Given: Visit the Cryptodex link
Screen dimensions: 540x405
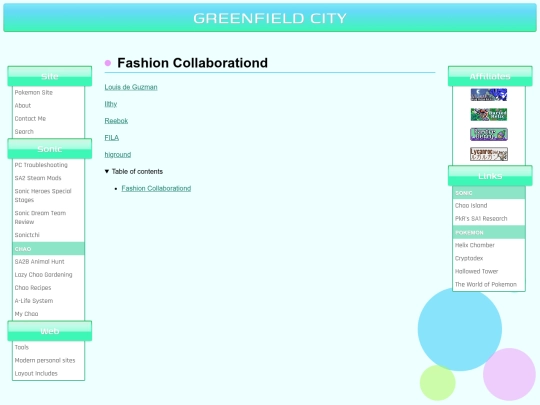Looking at the screenshot, I should click(x=469, y=258).
